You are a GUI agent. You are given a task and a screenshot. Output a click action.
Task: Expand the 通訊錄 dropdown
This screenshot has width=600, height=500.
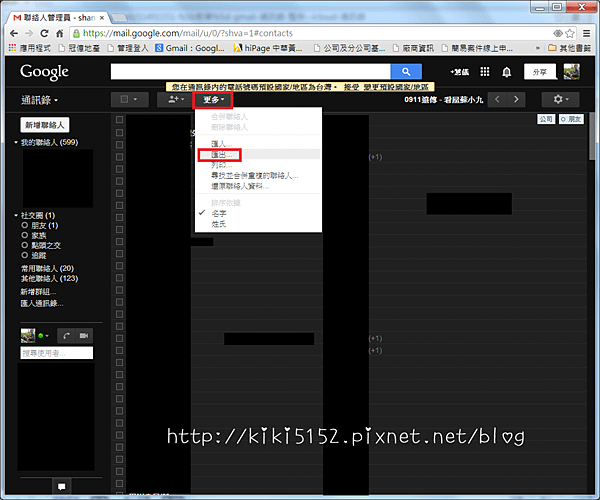pyautogui.click(x=39, y=100)
